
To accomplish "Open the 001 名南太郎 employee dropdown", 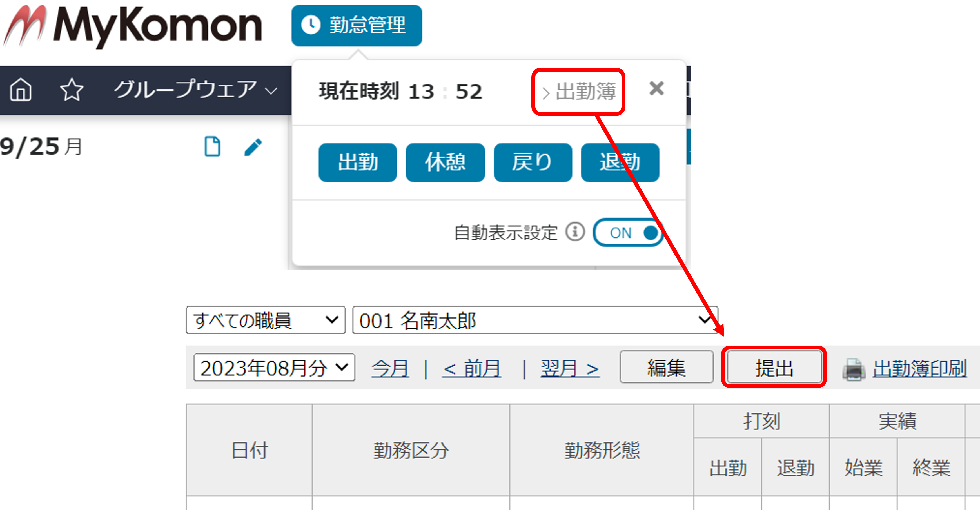I will [x=535, y=320].
